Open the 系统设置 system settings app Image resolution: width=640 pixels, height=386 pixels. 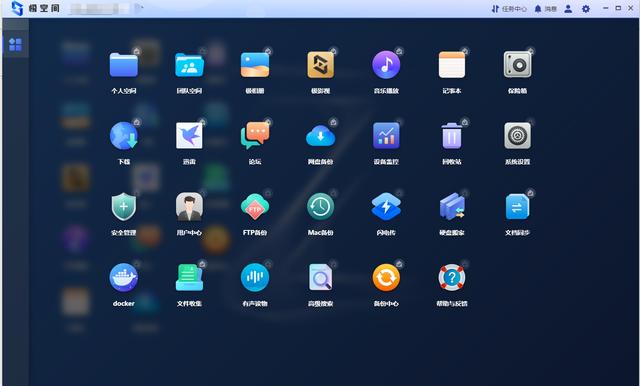click(x=518, y=135)
